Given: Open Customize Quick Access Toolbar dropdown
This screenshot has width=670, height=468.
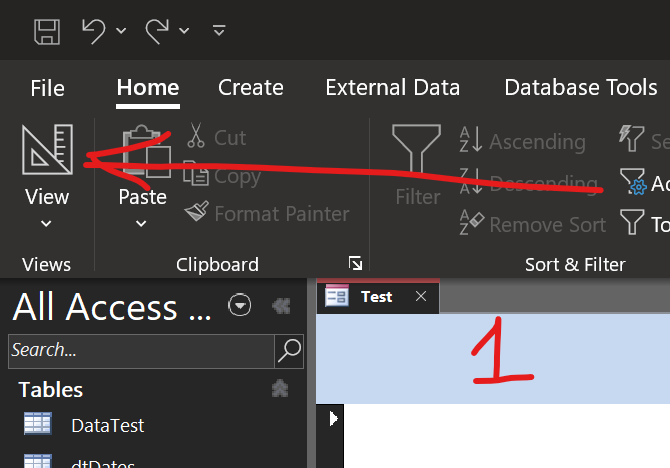Looking at the screenshot, I should [x=219, y=30].
